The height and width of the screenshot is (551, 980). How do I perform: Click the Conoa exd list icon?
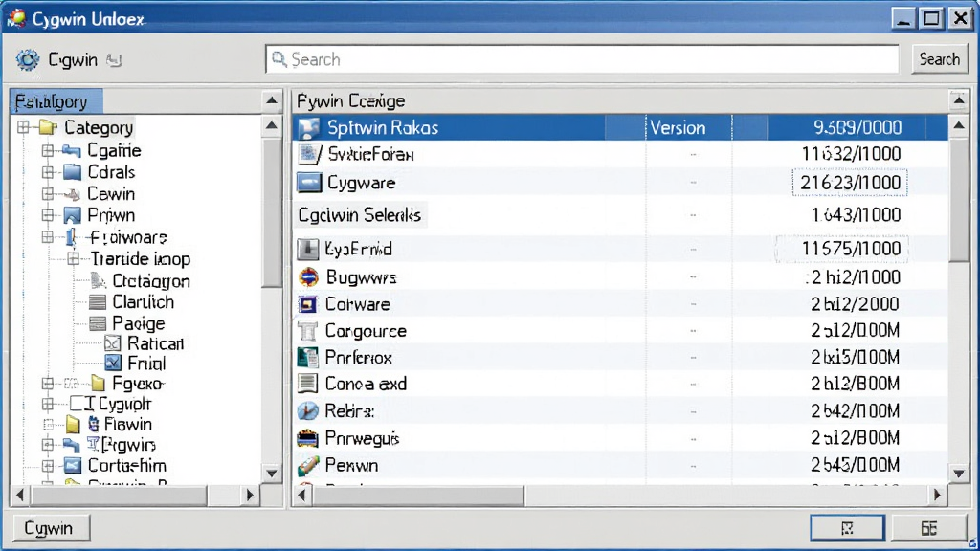[307, 383]
